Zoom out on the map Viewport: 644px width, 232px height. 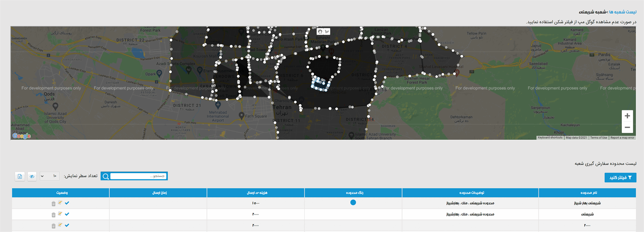(x=627, y=127)
